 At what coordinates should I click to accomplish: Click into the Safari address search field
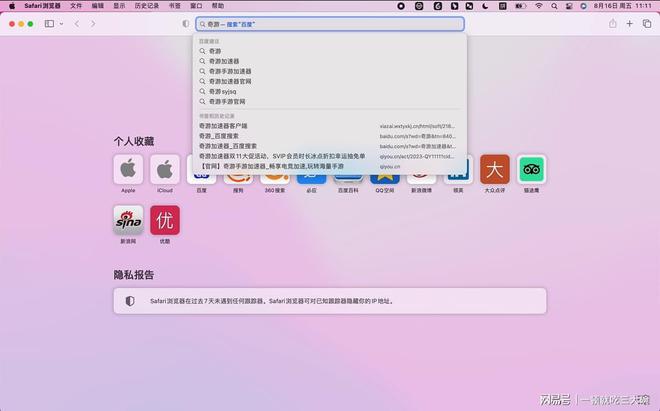tap(330, 24)
